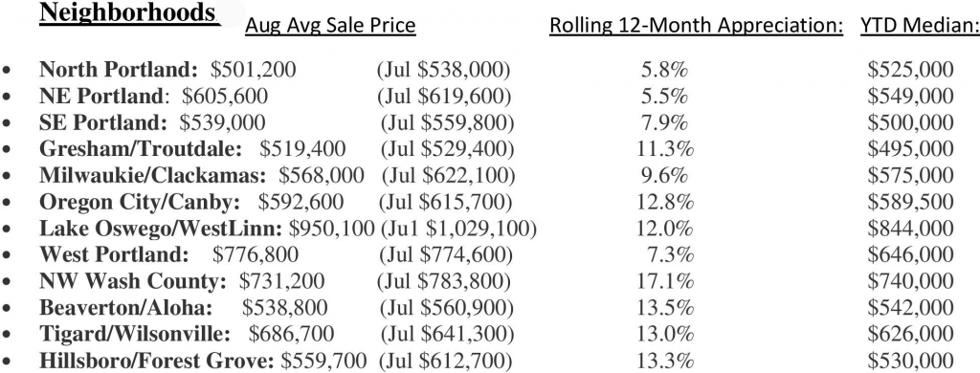Viewport: 980px width, 373px height.
Task: Click the $530,000 YTD median value
Action: tap(911, 361)
